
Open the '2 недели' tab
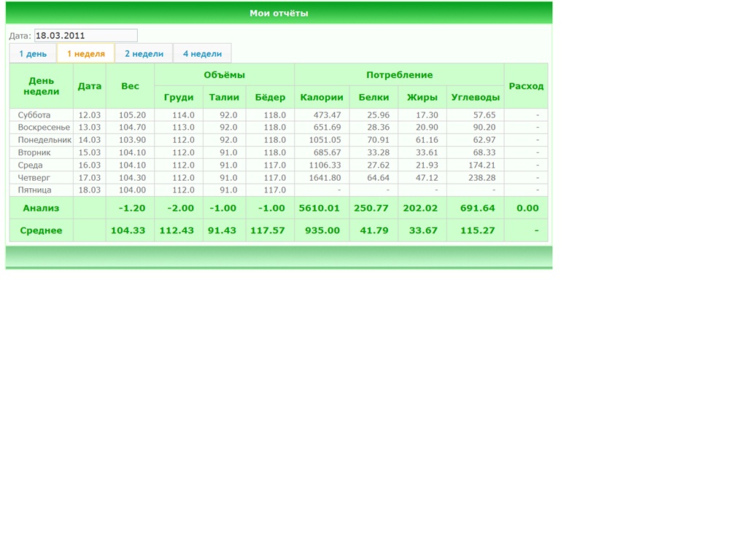pyautogui.click(x=144, y=53)
